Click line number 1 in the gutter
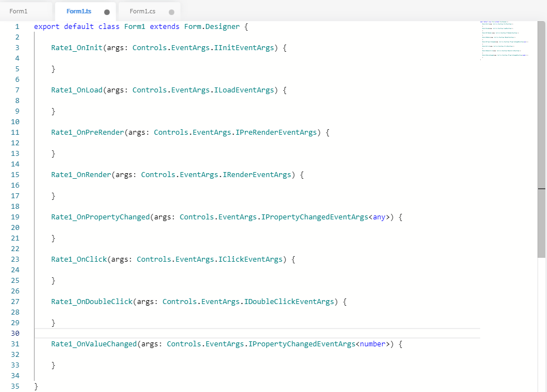The height and width of the screenshot is (392, 547). [17, 27]
